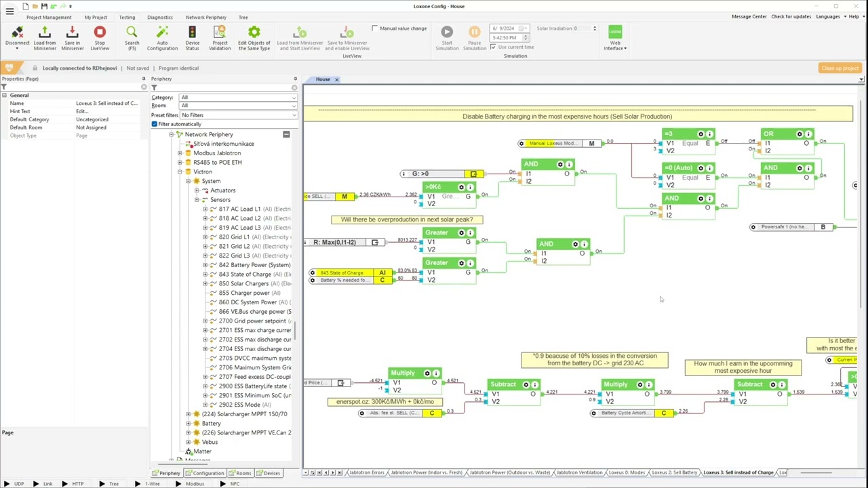
Task: Open the hamburger application menu
Action: point(9,11)
